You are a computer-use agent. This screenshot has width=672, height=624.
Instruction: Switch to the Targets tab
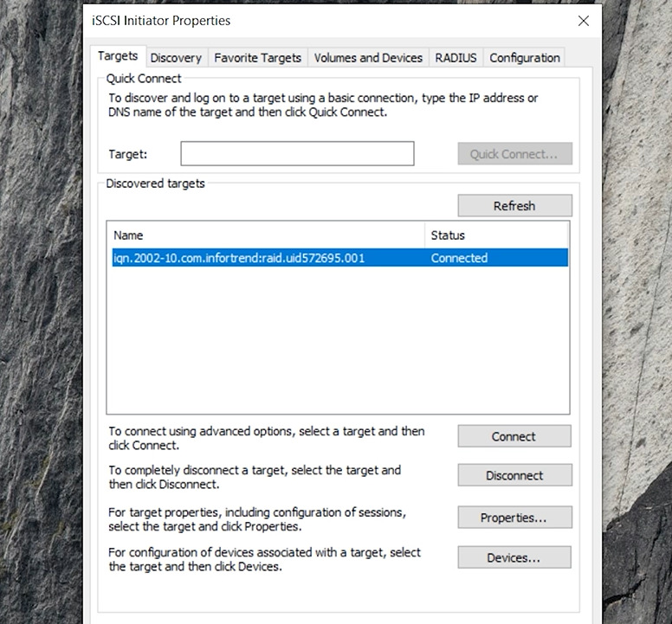118,56
